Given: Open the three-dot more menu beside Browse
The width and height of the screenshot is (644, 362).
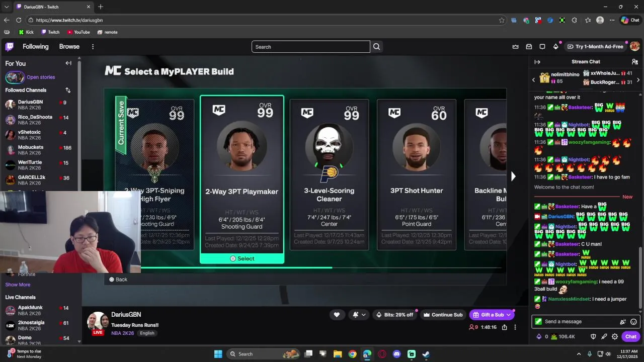Looking at the screenshot, I should [93, 47].
